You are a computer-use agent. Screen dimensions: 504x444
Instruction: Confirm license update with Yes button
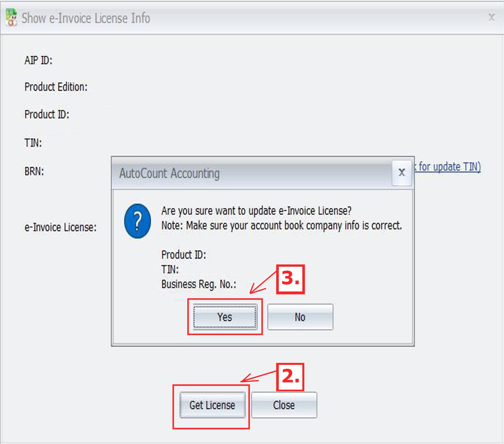225,317
